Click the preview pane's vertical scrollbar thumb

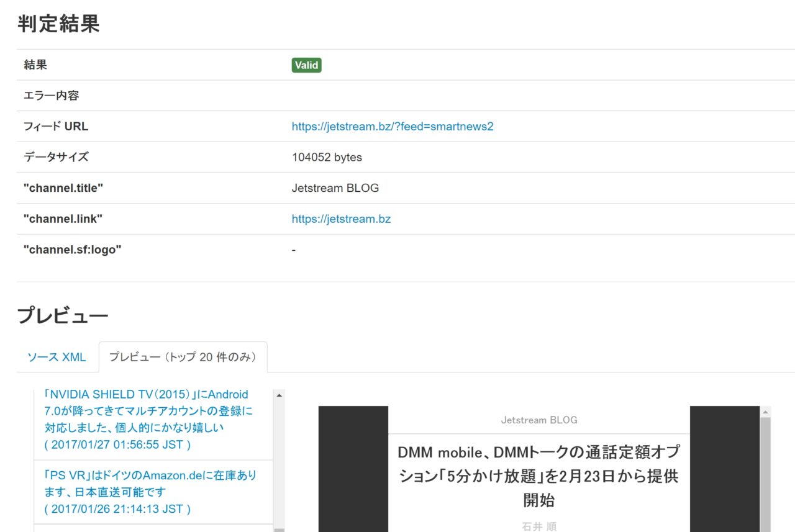pos(765,472)
